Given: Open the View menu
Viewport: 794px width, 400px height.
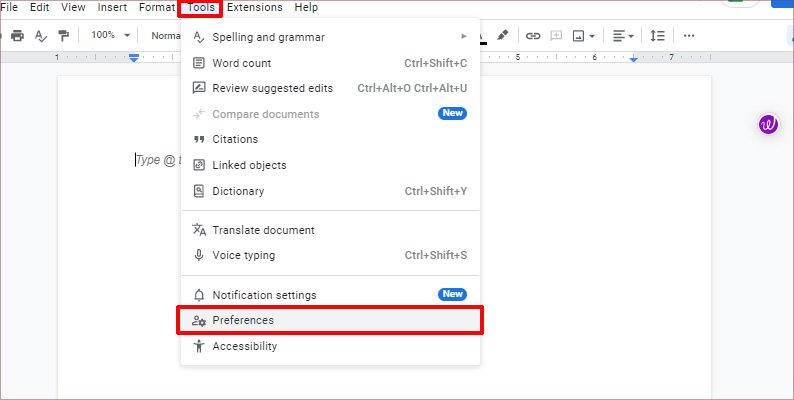Looking at the screenshot, I should (73, 8).
